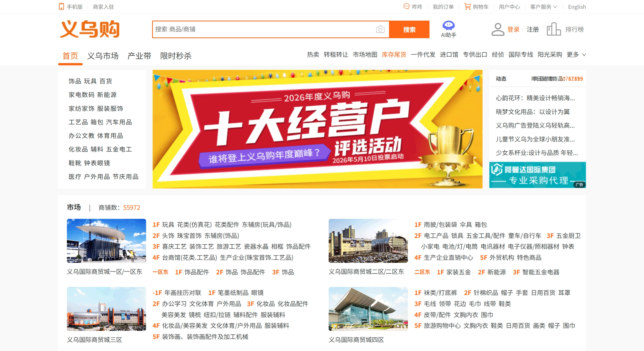The height and width of the screenshot is (351, 644).
Task: Click the 一区东 market link
Action: tap(160, 272)
